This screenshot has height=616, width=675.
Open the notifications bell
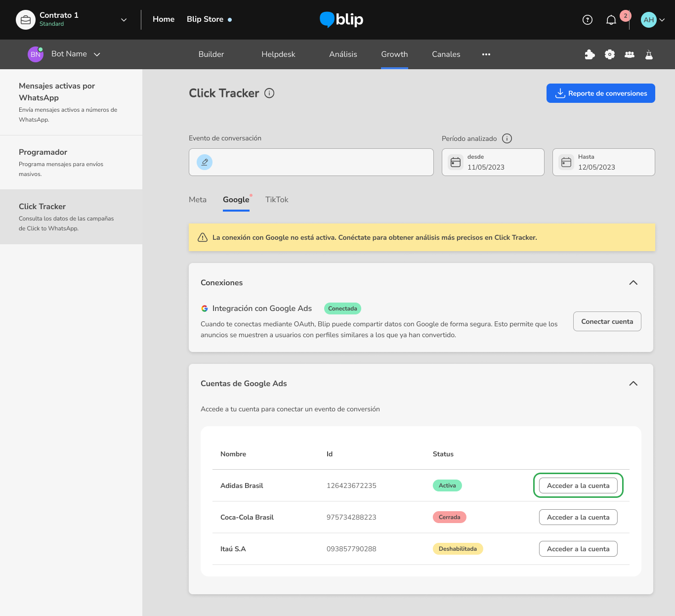point(611,20)
